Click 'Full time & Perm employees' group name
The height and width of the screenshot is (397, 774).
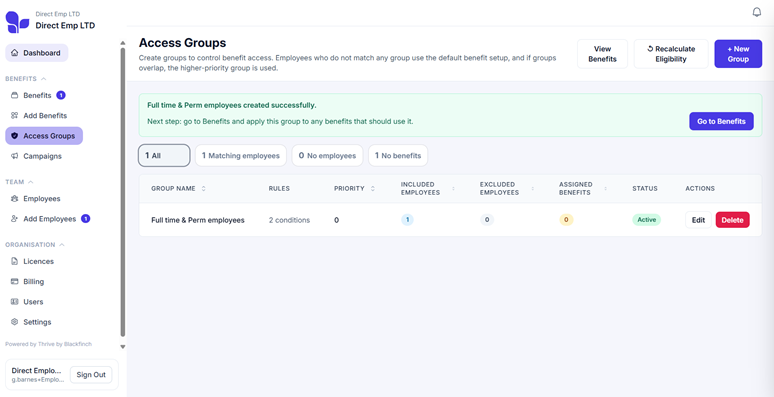(197, 220)
